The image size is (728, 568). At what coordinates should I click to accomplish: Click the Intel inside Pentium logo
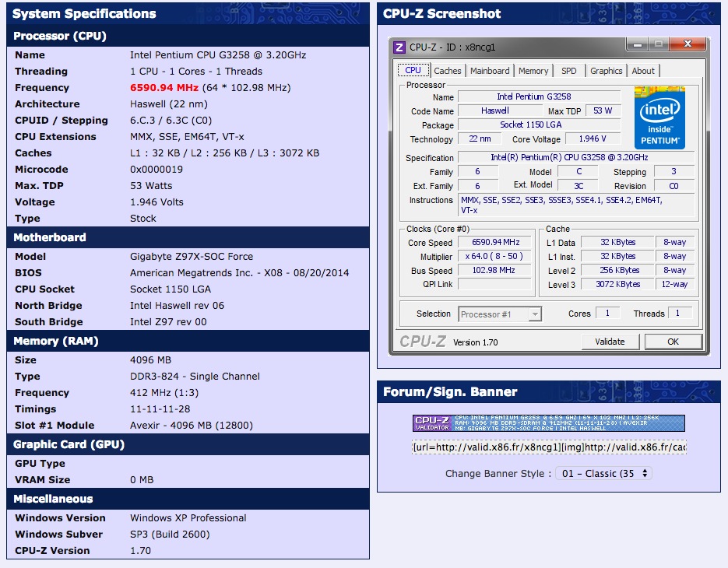pos(659,117)
